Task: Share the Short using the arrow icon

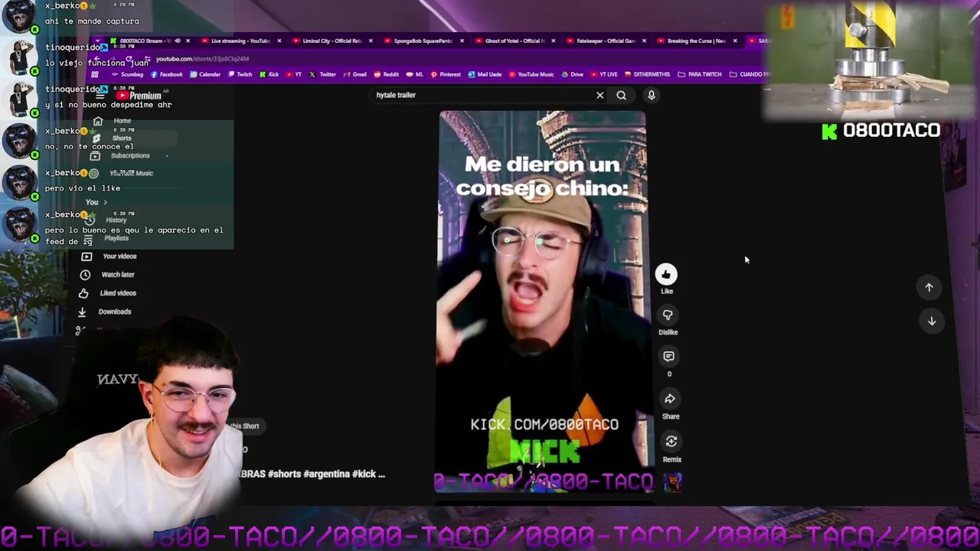Action: click(x=670, y=399)
